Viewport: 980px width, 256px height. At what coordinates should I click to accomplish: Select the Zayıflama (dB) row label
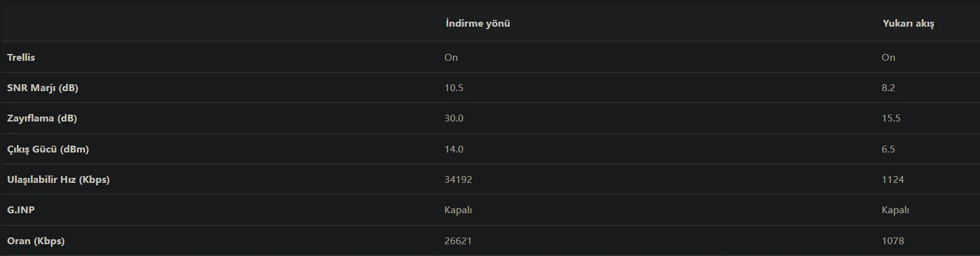coord(42,118)
